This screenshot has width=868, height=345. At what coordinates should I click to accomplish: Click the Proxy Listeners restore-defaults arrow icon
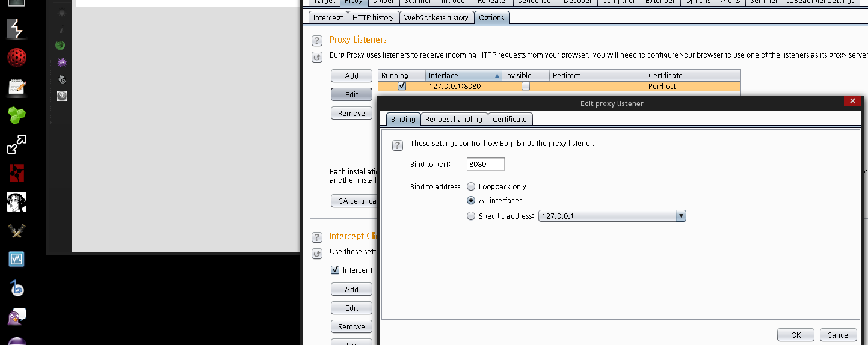click(x=316, y=57)
